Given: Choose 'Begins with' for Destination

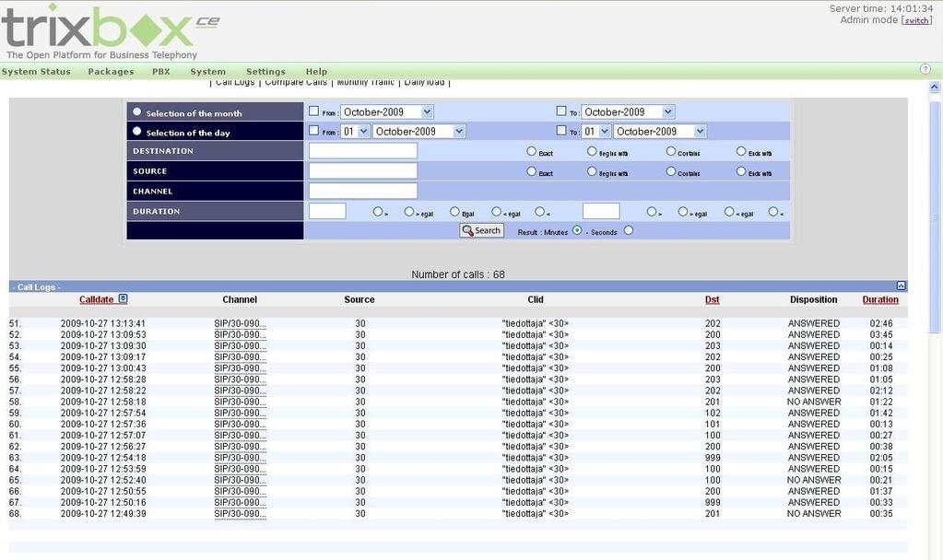Looking at the screenshot, I should (592, 151).
